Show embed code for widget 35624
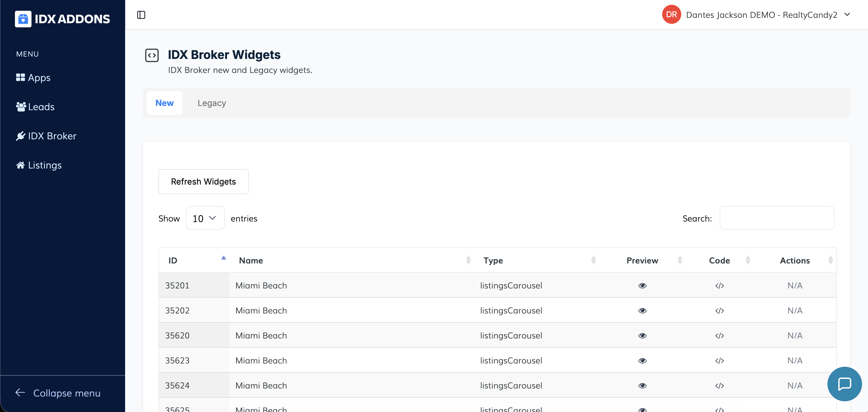This screenshot has height=412, width=868. pos(719,386)
